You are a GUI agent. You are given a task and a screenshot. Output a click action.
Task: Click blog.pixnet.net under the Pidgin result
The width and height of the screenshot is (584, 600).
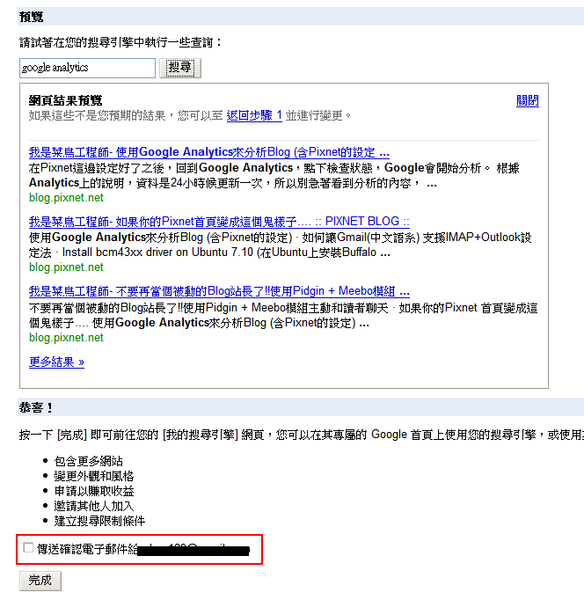tap(66, 338)
